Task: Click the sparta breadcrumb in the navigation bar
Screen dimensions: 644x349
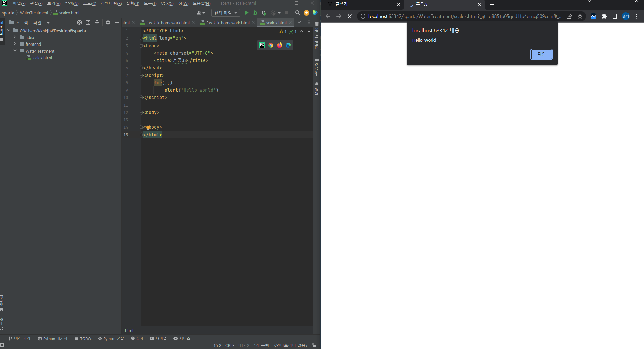Action: [8, 13]
